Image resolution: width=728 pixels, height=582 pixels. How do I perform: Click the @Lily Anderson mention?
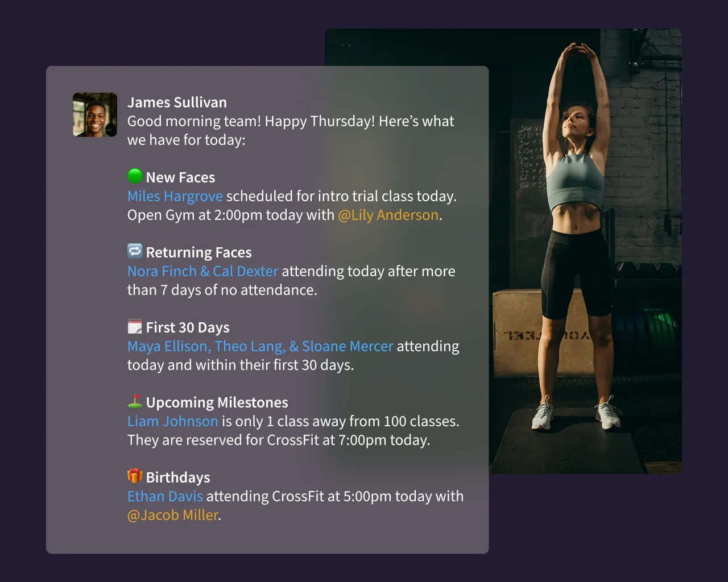point(388,215)
